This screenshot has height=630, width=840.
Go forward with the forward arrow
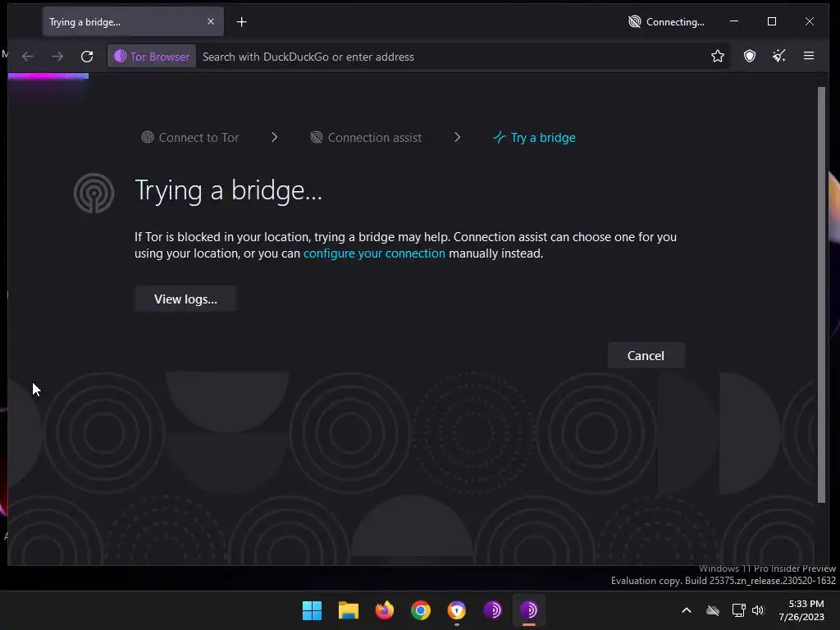(x=57, y=57)
